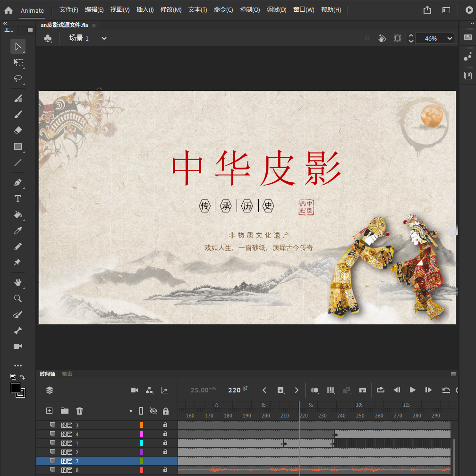Add a new layer
The height and width of the screenshot is (476, 476).
pos(49,411)
